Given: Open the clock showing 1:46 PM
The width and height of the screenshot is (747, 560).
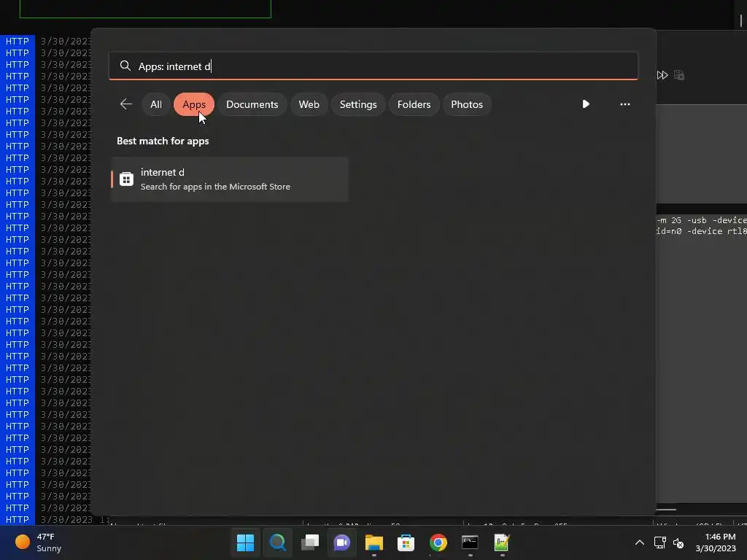Looking at the screenshot, I should pos(716,542).
